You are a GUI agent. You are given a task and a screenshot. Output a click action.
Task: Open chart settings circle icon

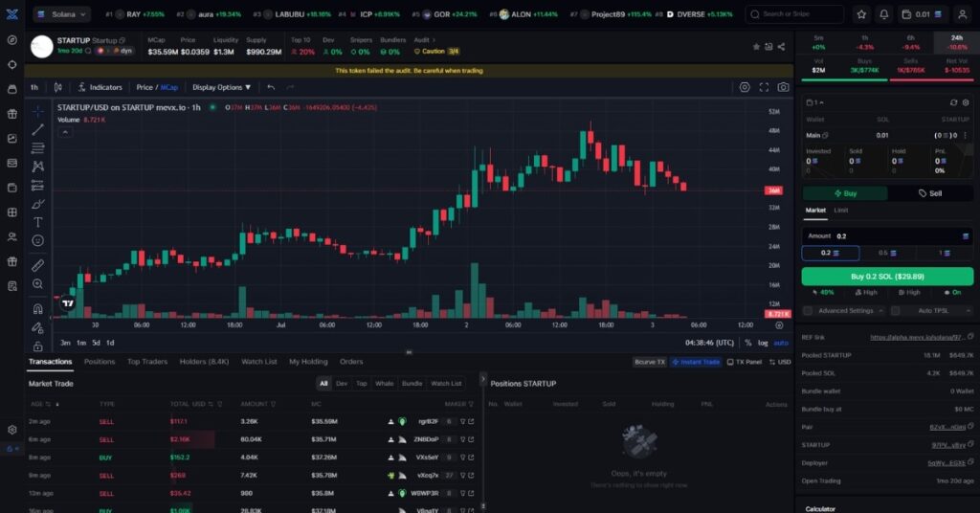[x=745, y=87]
